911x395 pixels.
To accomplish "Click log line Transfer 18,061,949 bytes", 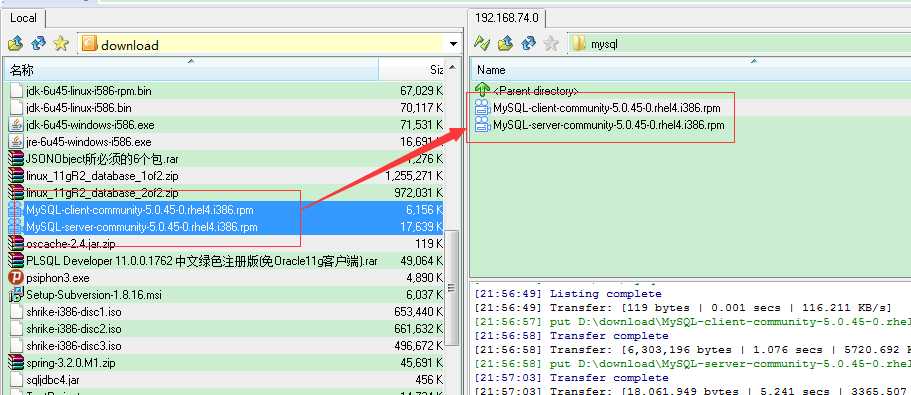I will click(692, 390).
